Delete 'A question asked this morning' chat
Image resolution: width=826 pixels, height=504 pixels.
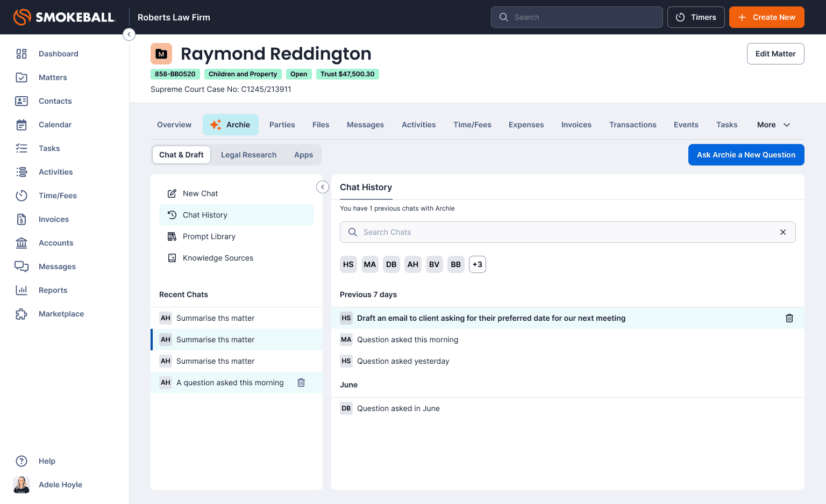point(301,383)
